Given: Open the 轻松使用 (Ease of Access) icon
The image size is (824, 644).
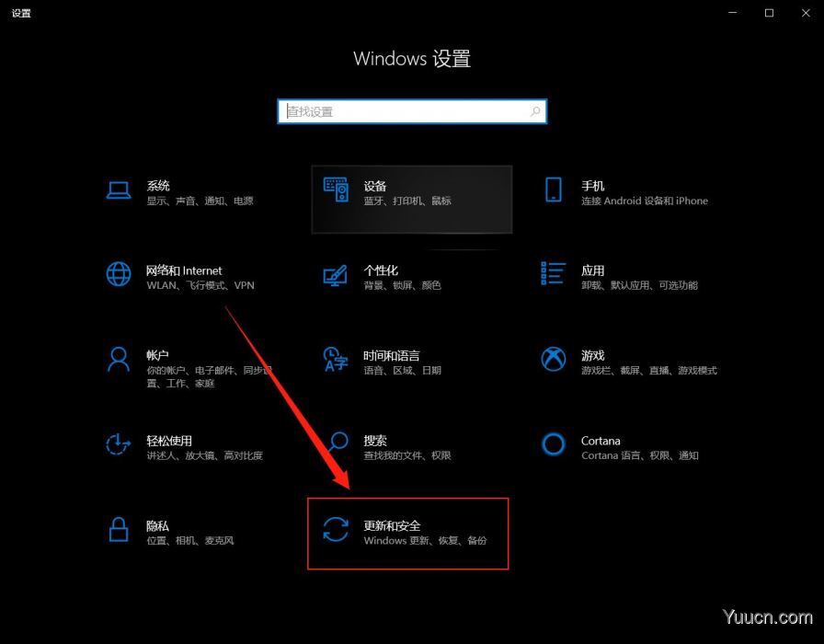Looking at the screenshot, I should tap(119, 444).
